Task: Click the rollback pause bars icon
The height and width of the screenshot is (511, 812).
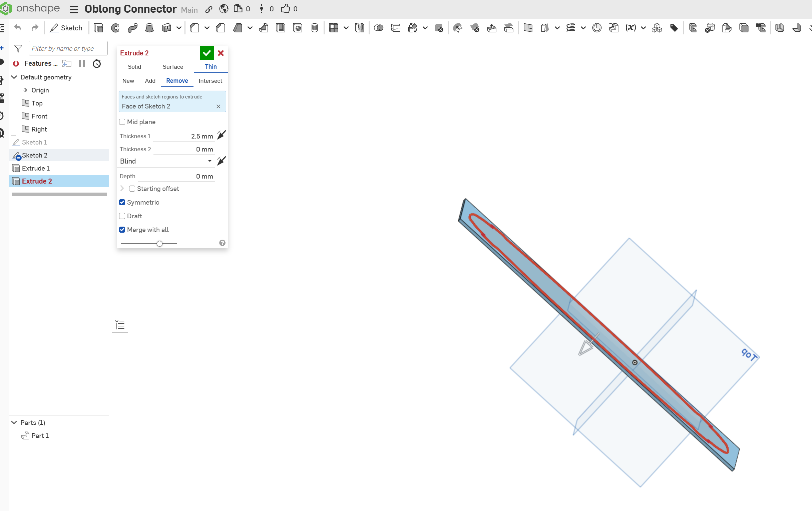Action: (82, 63)
